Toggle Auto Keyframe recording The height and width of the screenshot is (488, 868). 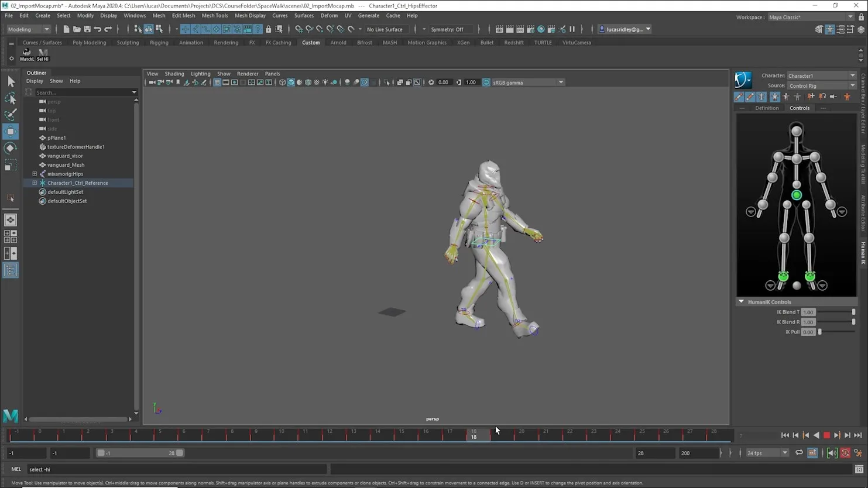pos(846,452)
